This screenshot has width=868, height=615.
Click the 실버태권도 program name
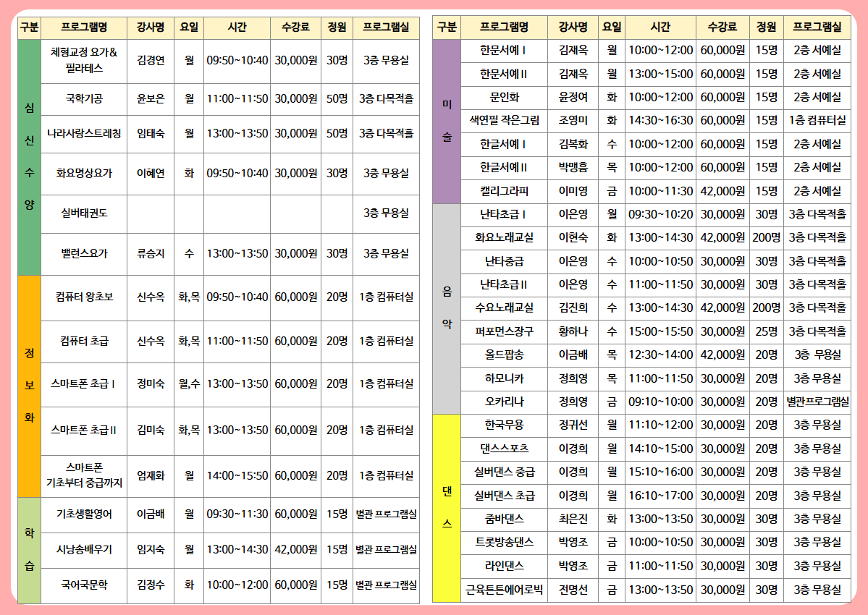(84, 213)
